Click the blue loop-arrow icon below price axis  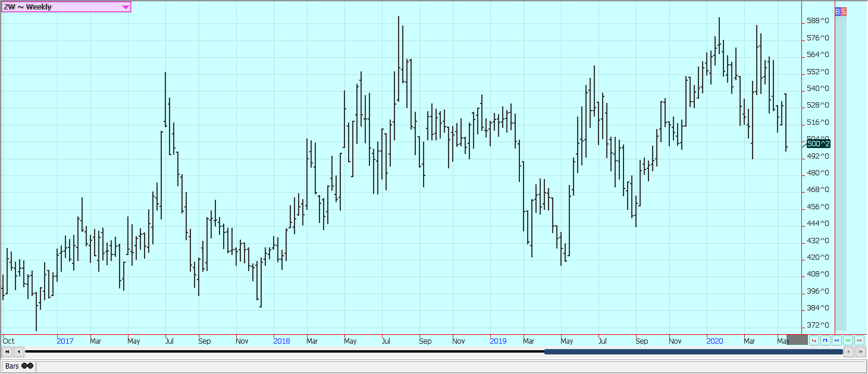[825, 341]
